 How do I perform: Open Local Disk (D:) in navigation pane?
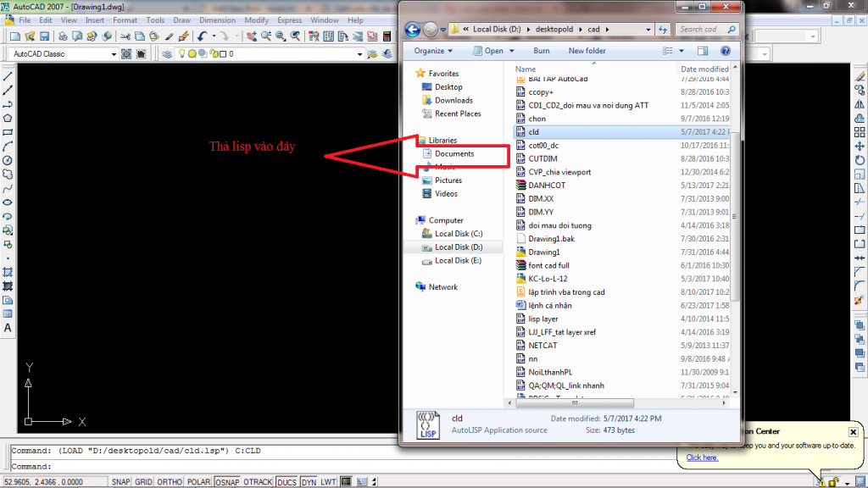(x=459, y=247)
